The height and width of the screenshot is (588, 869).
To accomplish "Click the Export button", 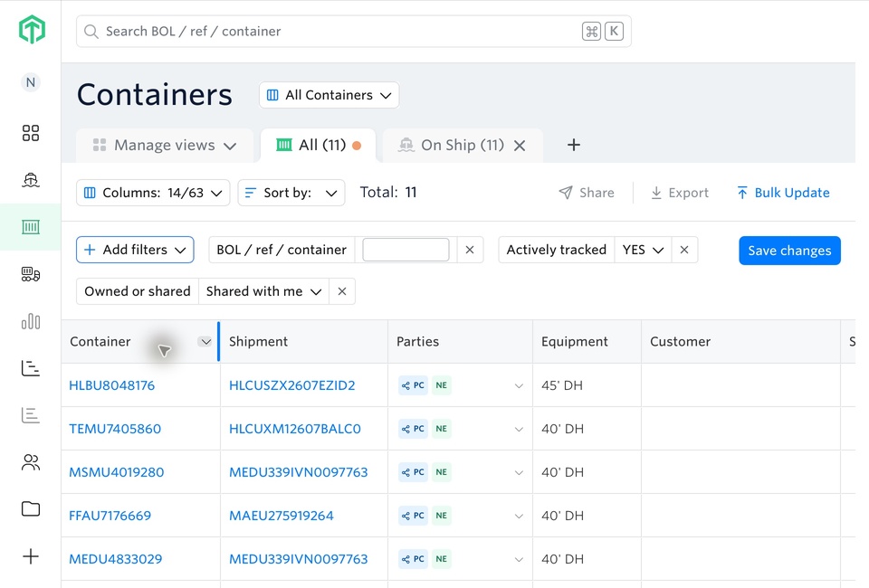I will click(680, 193).
